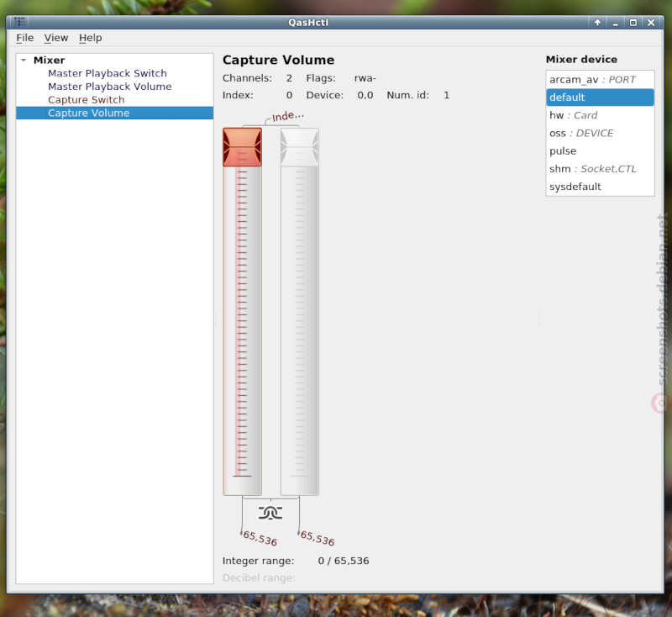
Task: Click the right channel 65,536 value label
Action: tap(317, 538)
